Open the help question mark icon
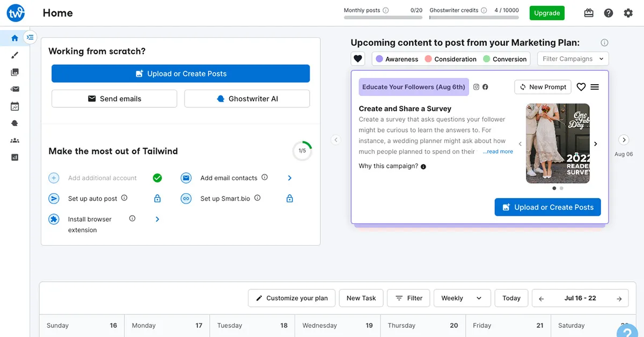 click(x=608, y=13)
